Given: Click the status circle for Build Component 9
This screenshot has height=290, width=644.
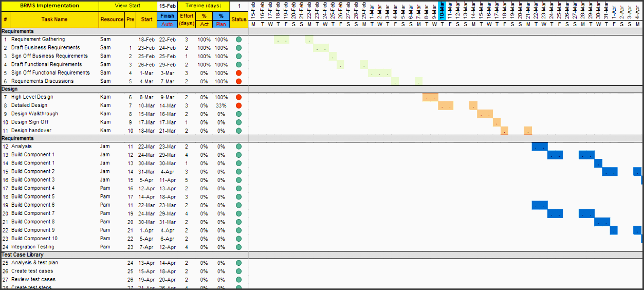Looking at the screenshot, I should [238, 230].
